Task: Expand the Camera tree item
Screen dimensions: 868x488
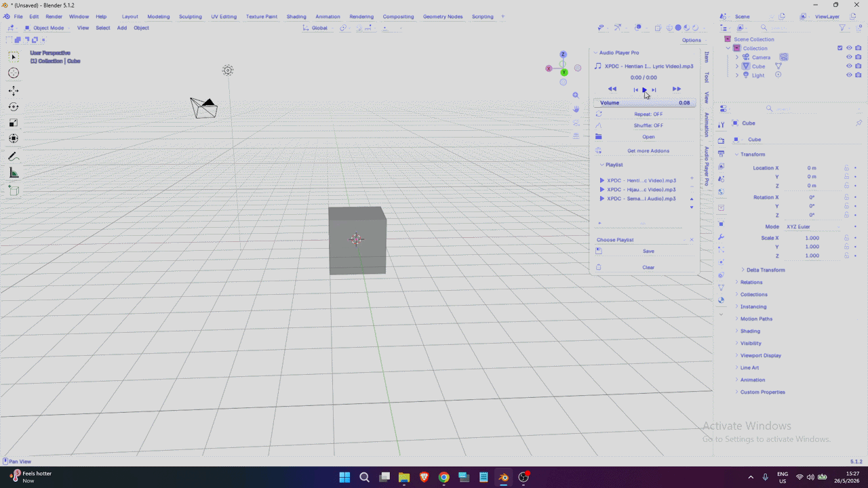Action: (737, 58)
